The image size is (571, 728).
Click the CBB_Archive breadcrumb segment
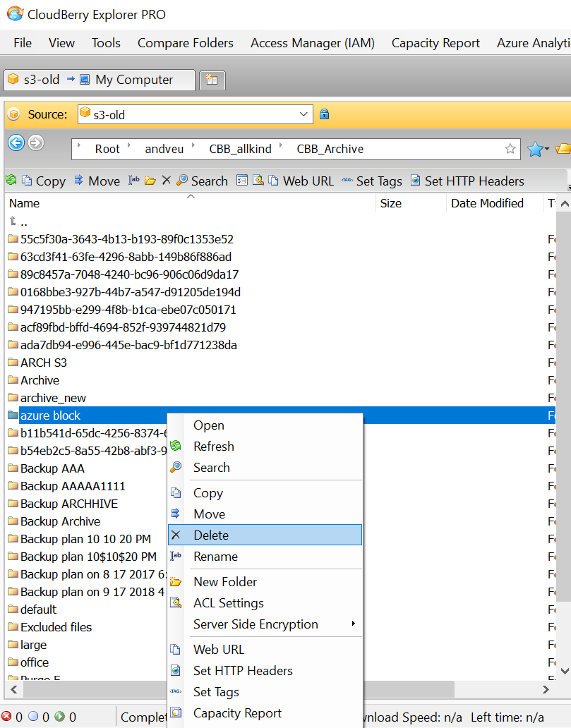[x=330, y=149]
